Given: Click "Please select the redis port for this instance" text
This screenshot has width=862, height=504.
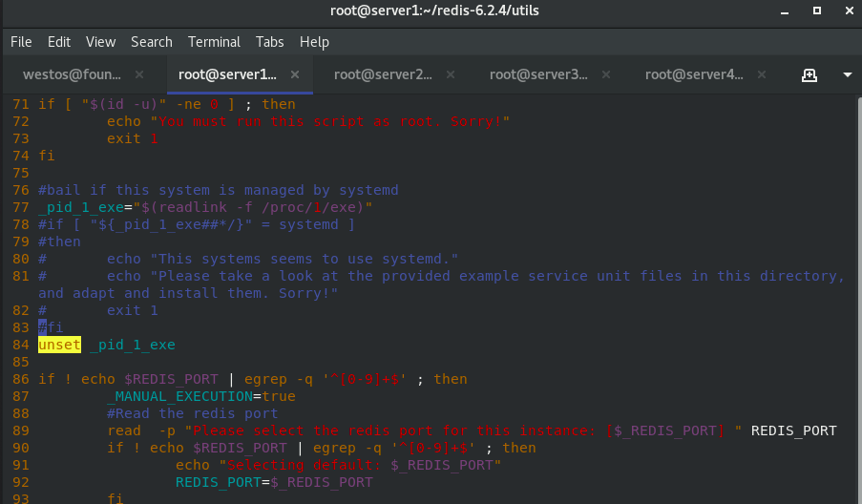Looking at the screenshot, I should [x=389, y=430].
